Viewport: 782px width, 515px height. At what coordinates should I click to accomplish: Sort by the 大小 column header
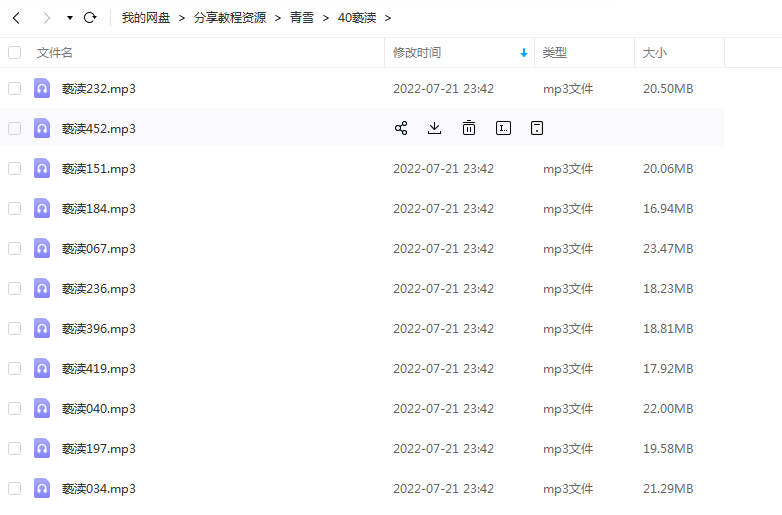tap(655, 52)
